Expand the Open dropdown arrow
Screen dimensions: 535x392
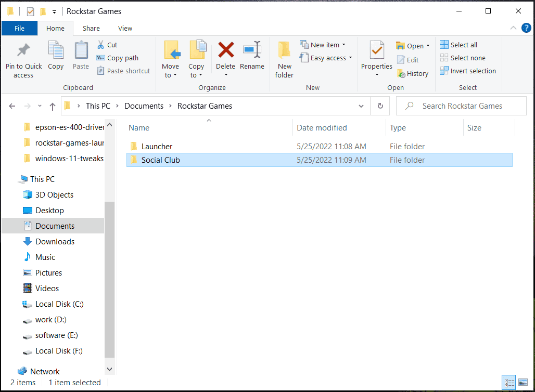pos(428,46)
